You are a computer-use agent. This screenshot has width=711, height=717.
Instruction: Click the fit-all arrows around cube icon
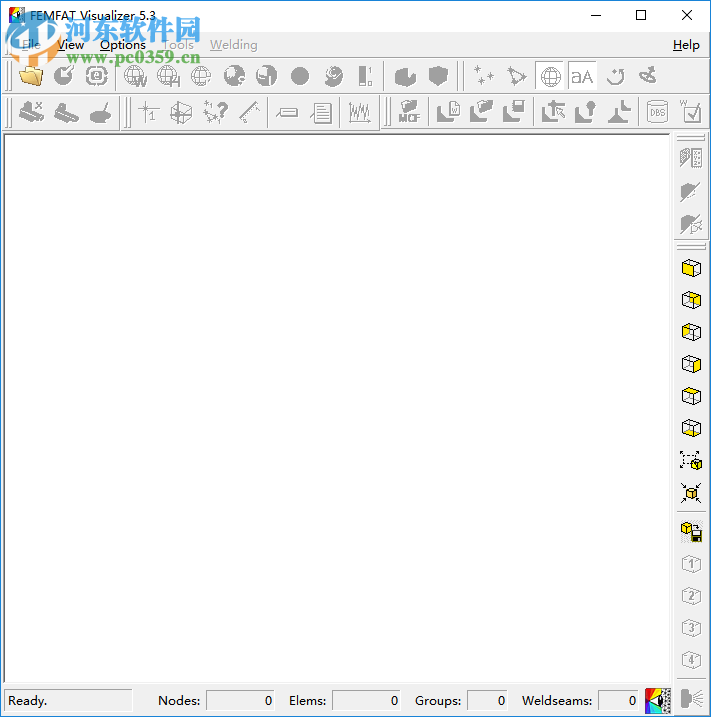(691, 493)
